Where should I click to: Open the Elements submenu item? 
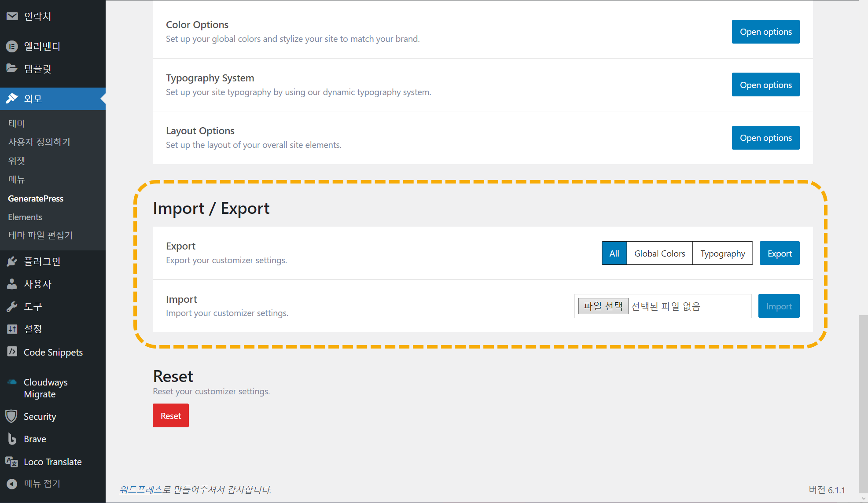[x=25, y=217]
